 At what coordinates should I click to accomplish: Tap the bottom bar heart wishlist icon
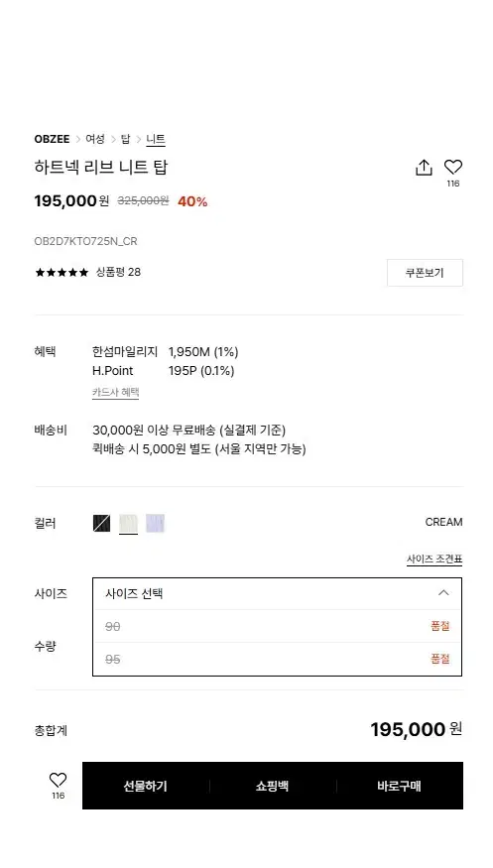pos(59,780)
